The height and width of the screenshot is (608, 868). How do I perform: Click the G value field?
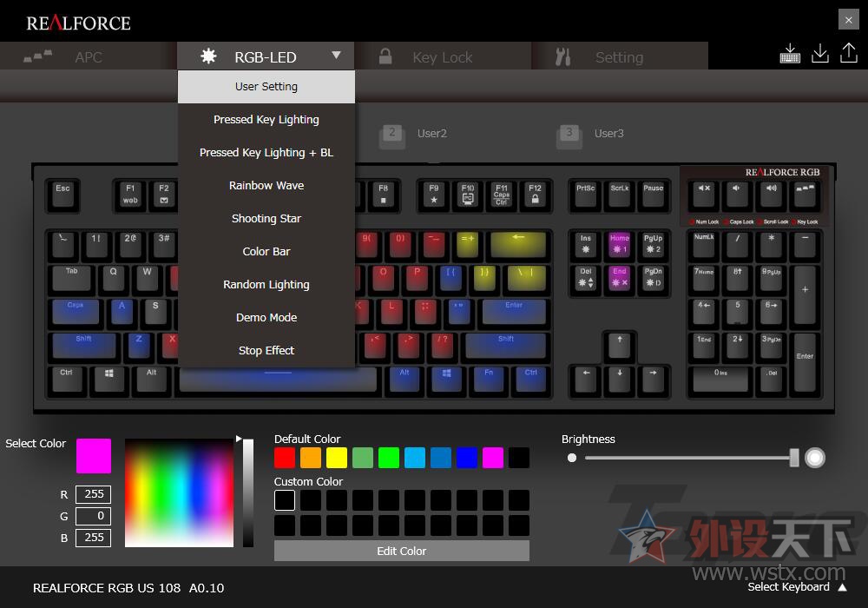(x=93, y=516)
